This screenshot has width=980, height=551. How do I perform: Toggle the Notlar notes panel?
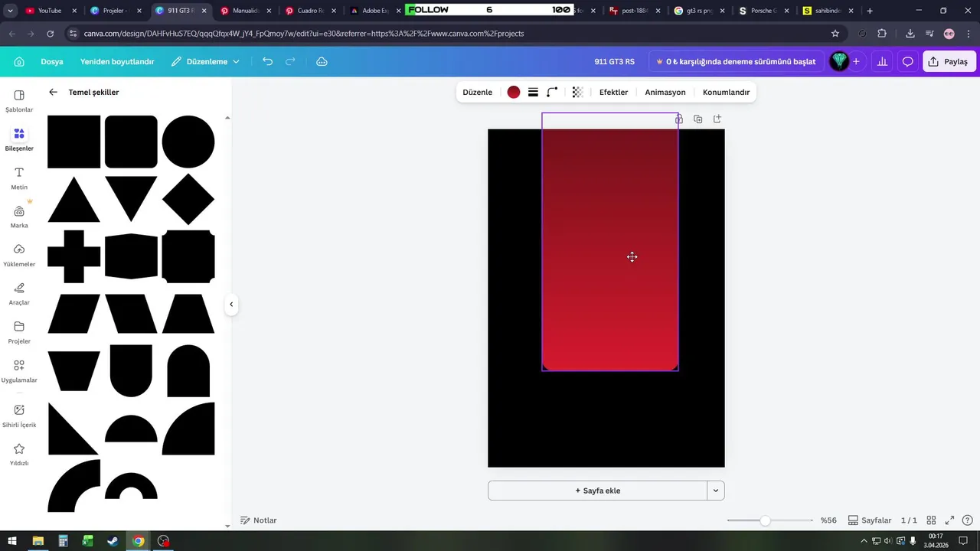pyautogui.click(x=258, y=520)
